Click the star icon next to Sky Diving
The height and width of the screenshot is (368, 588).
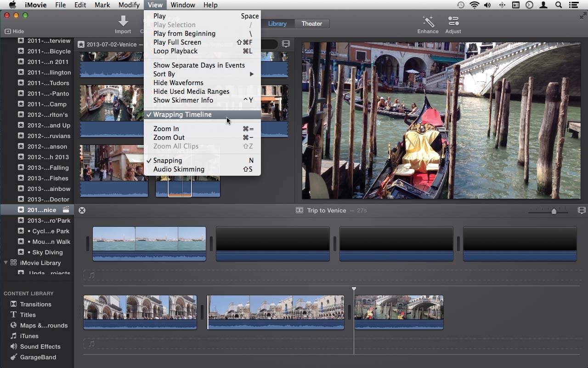pyautogui.click(x=21, y=252)
